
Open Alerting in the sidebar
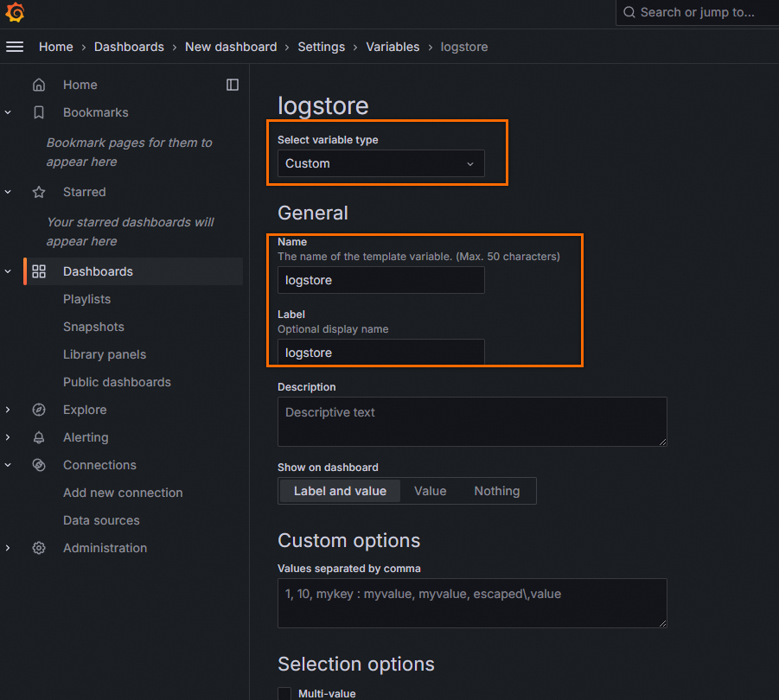click(x=86, y=437)
